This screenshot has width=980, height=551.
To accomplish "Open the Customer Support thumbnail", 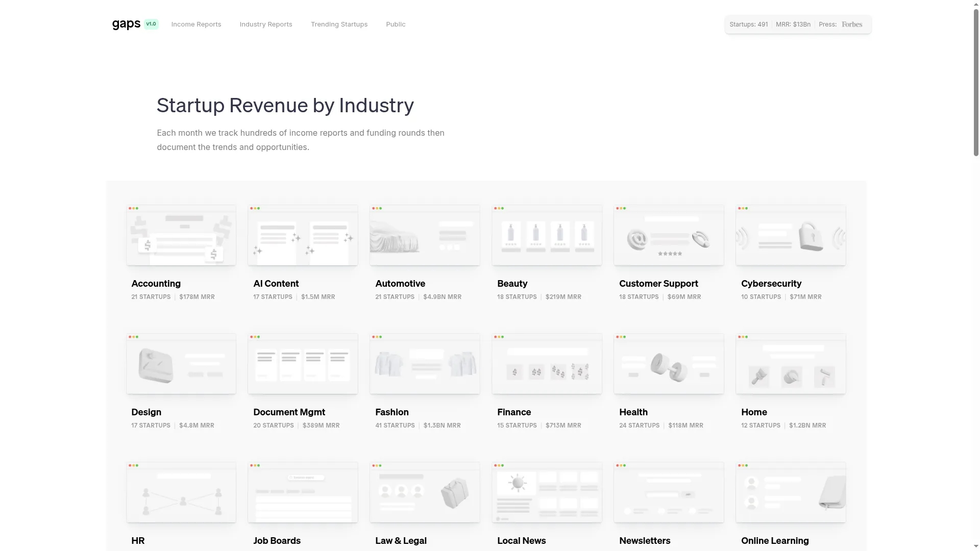I will [x=669, y=235].
